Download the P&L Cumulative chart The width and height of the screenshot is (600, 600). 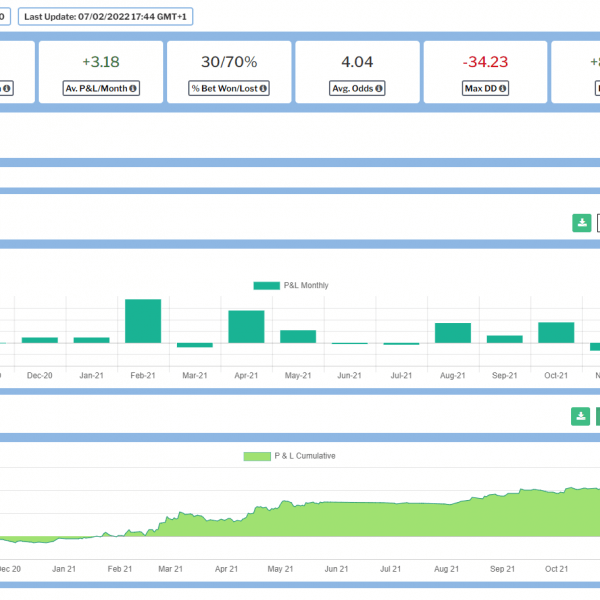580,416
